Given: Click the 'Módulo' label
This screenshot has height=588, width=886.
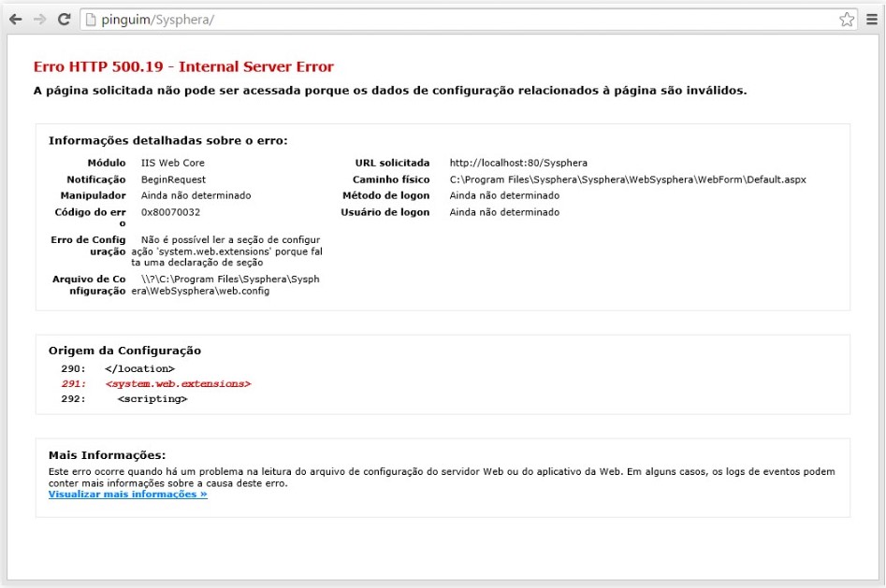Looking at the screenshot, I should click(x=107, y=164).
